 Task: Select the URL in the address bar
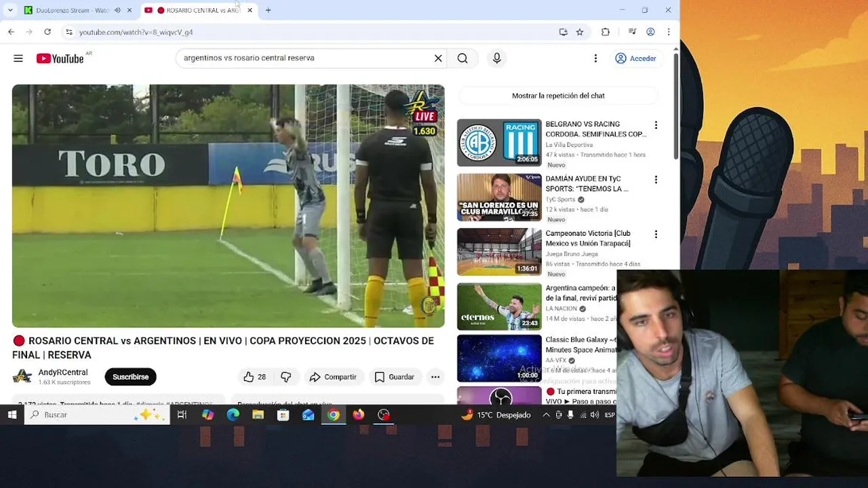click(136, 32)
